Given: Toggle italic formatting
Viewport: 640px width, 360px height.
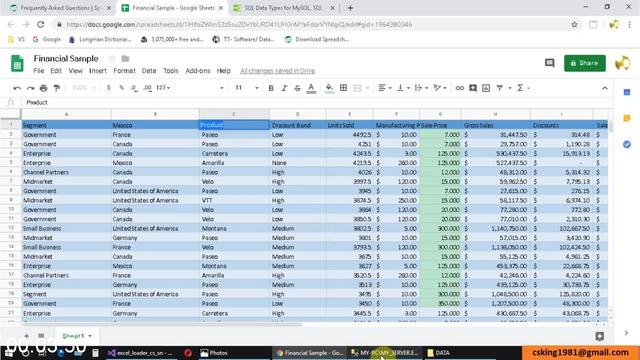Looking at the screenshot, I should [284, 88].
